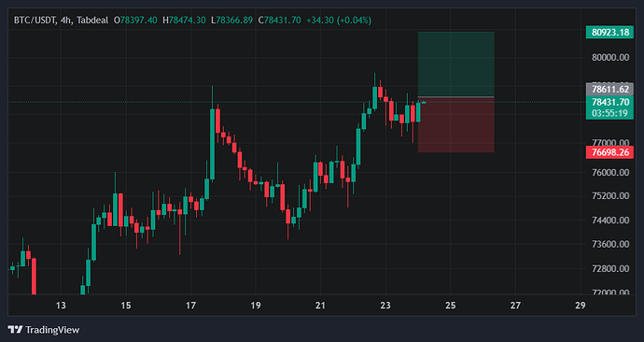Click the 73600.00 price axis label

point(610,244)
